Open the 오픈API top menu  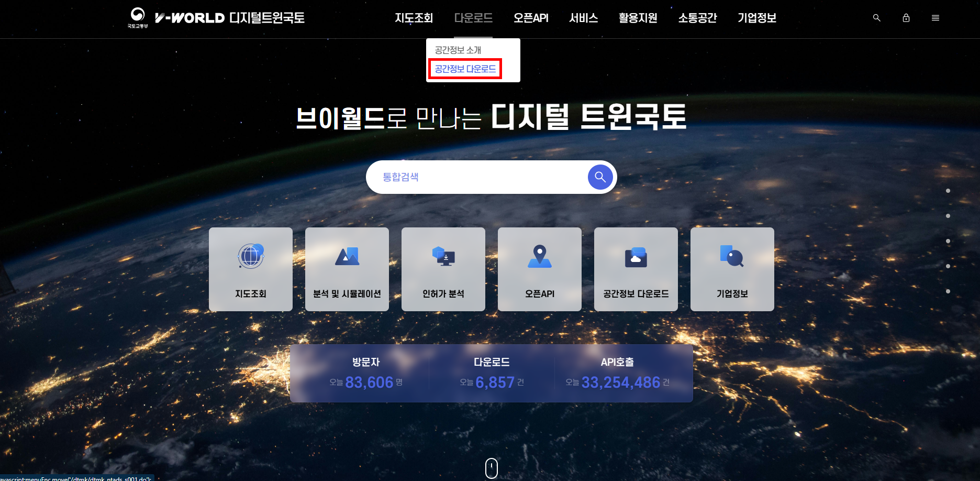coord(531,18)
